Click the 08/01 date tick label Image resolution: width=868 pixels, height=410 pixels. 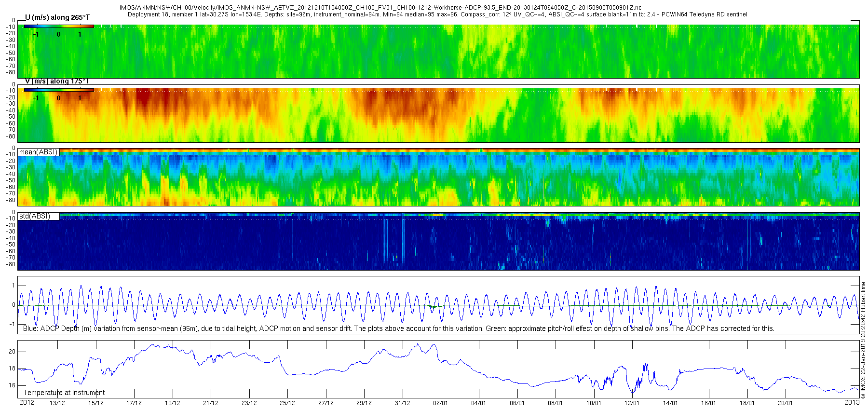click(556, 403)
